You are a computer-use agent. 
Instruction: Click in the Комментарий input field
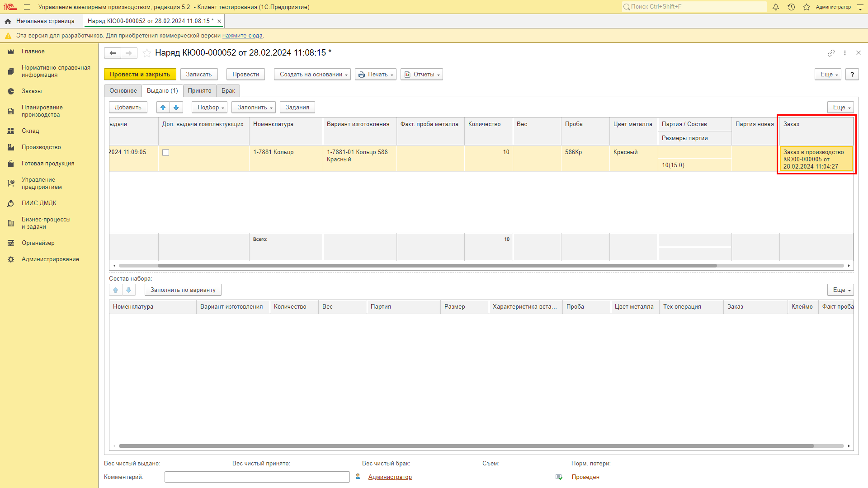click(x=257, y=477)
